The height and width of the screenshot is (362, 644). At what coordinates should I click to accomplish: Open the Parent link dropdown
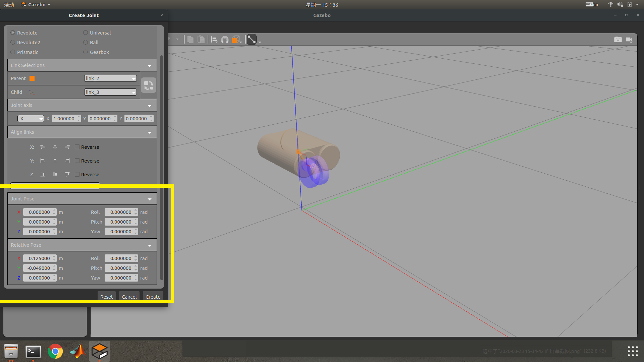tap(110, 78)
